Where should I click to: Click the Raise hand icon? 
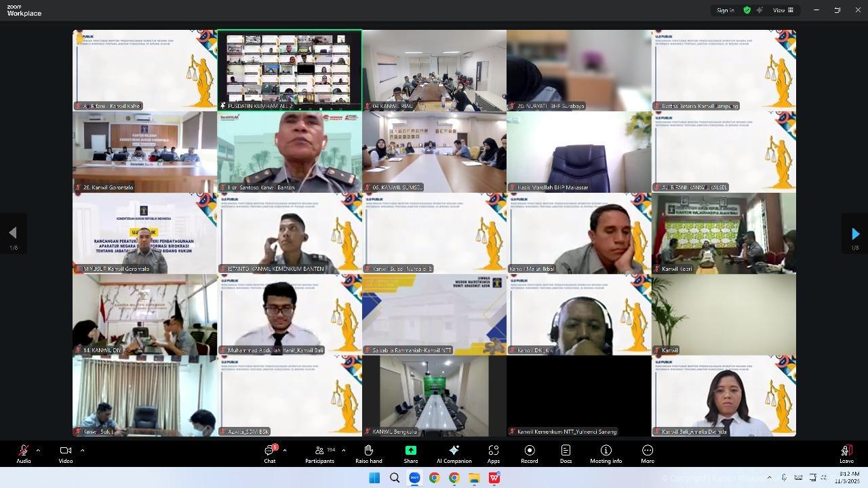coord(368,453)
